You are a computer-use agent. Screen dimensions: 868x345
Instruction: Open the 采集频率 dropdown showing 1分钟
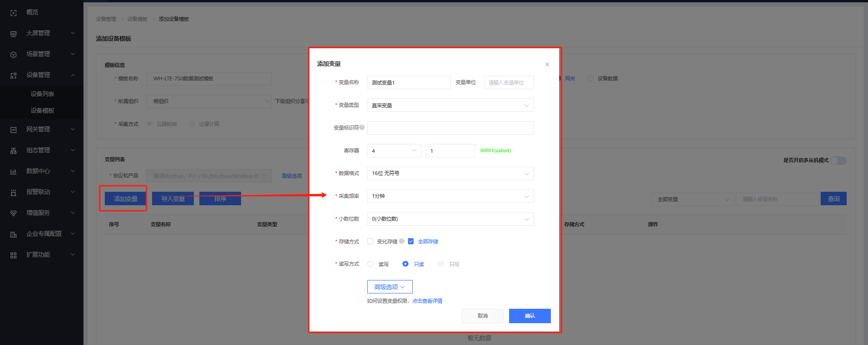point(450,196)
